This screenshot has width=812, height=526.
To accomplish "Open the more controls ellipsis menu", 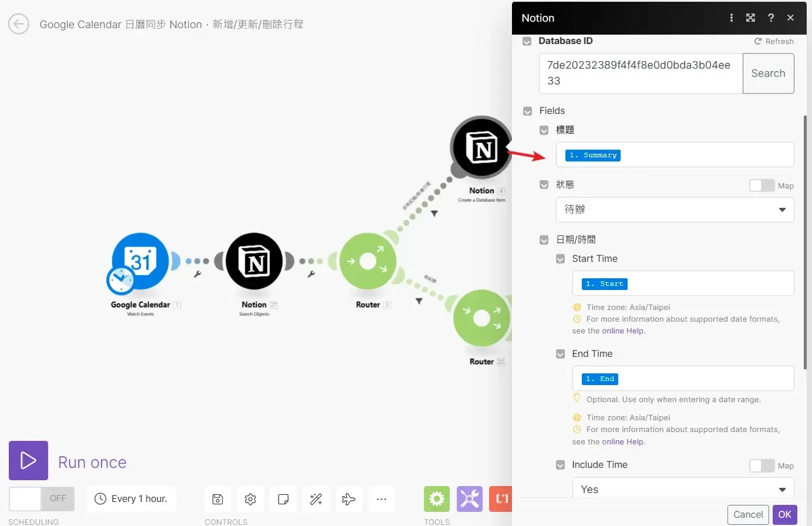I will tap(382, 499).
